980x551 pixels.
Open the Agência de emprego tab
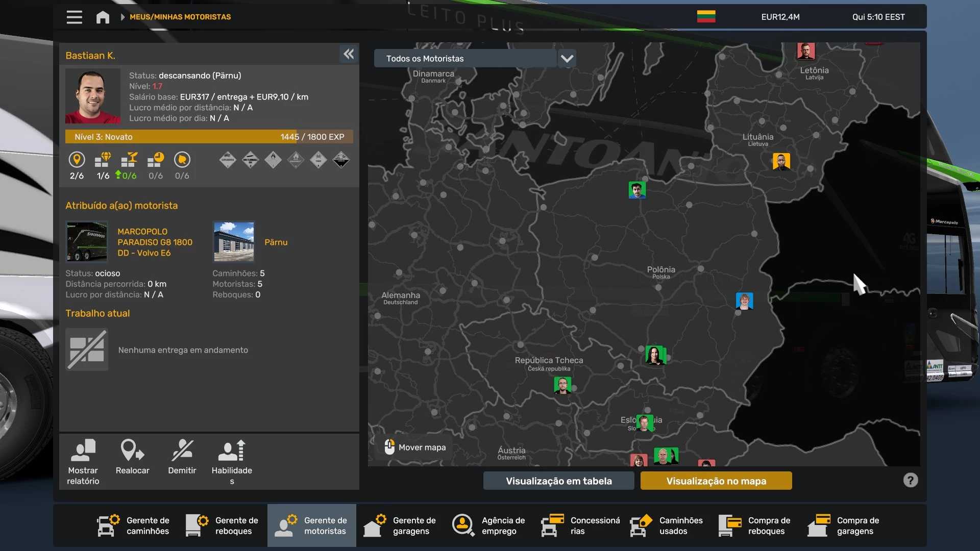(x=489, y=525)
